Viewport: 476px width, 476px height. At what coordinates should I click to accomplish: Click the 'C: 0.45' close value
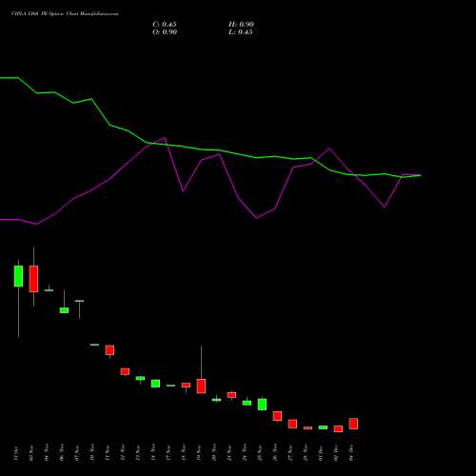click(x=165, y=25)
